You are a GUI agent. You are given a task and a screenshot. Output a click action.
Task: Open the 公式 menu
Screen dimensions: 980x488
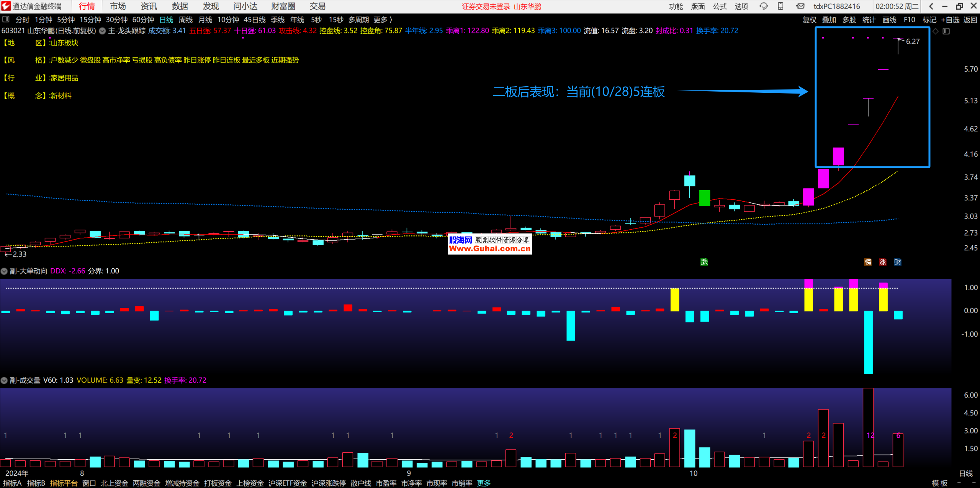(720, 6)
